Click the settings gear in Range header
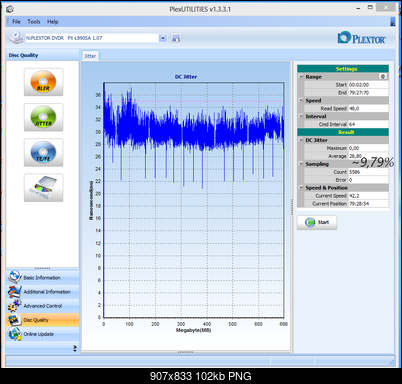 (x=383, y=77)
